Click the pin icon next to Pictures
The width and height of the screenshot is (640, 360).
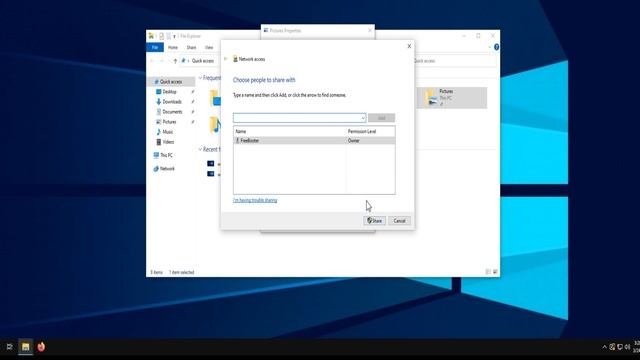(x=192, y=122)
